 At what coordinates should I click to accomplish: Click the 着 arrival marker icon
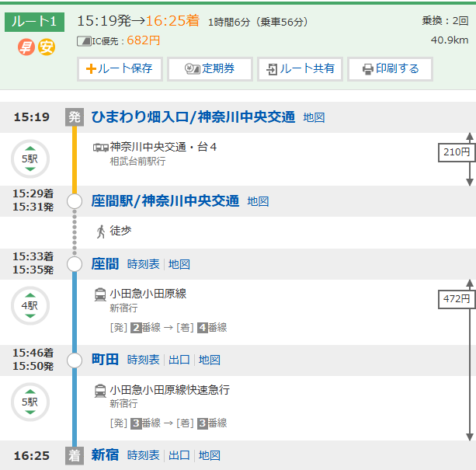75,456
